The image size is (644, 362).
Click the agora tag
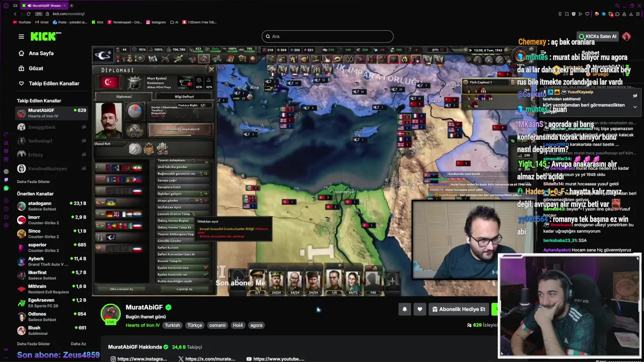coord(256,325)
